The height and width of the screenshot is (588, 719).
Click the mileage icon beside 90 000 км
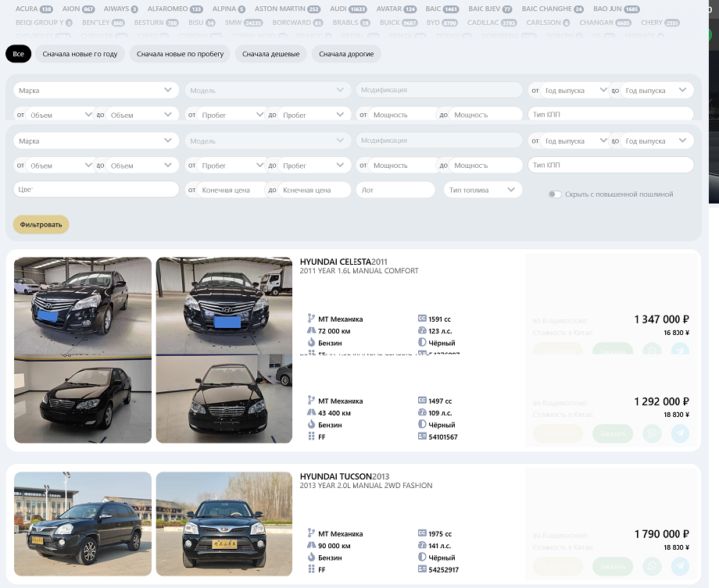(x=311, y=545)
